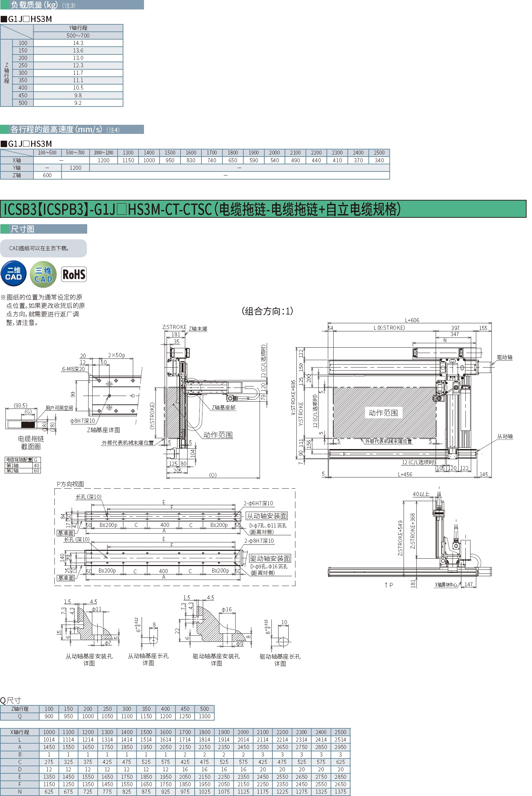Click the 驱动轴基座安装孔 详图 caption
The width and height of the screenshot is (532, 796).
(x=216, y=659)
